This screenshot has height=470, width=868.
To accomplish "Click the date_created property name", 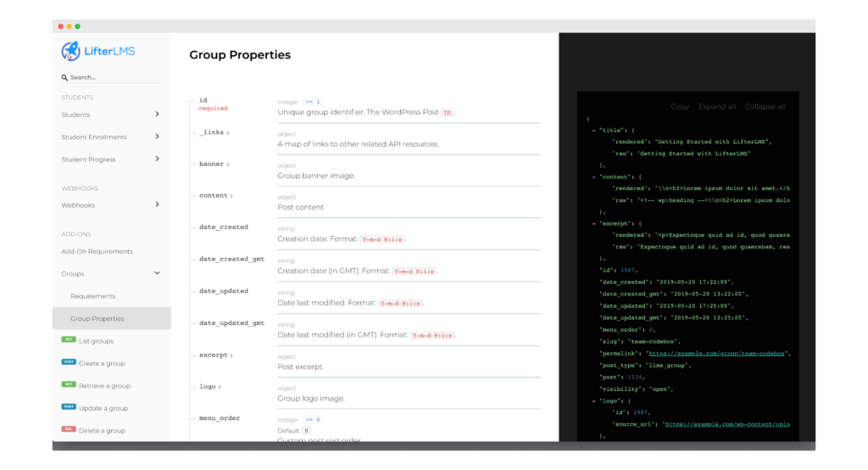I will [x=224, y=227].
